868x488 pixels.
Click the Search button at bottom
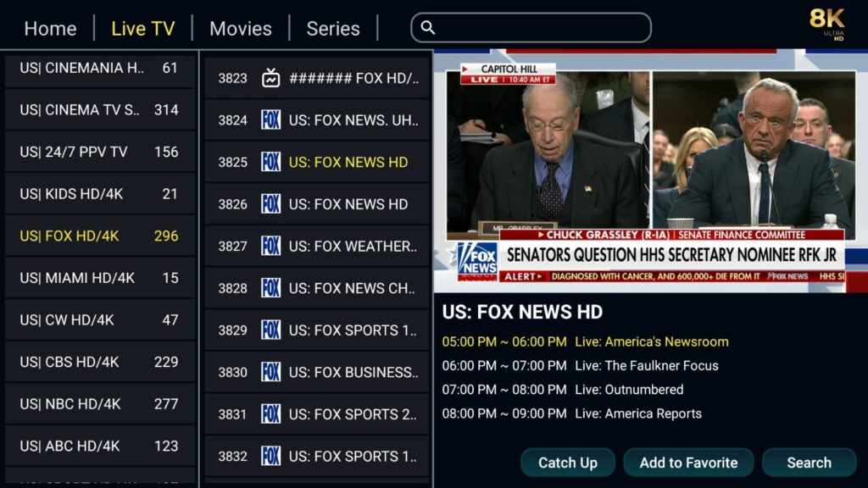pyautogui.click(x=810, y=463)
